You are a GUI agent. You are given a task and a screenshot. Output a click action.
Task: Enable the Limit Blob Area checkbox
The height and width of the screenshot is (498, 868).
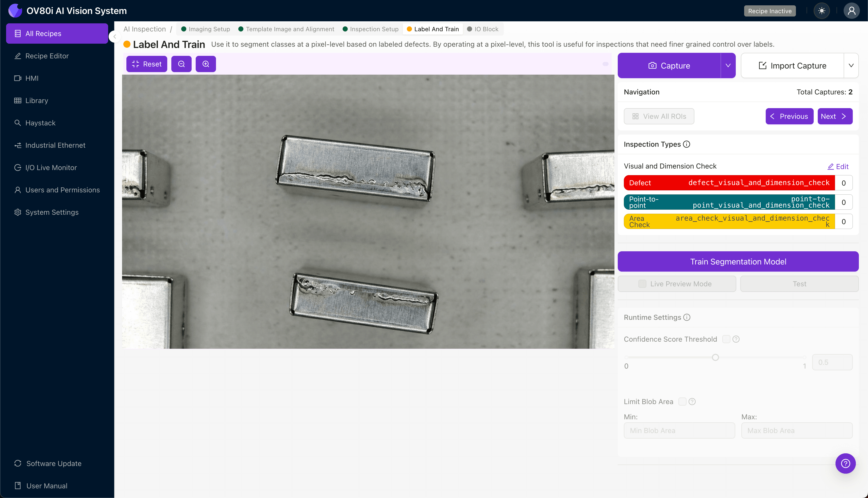[683, 401]
